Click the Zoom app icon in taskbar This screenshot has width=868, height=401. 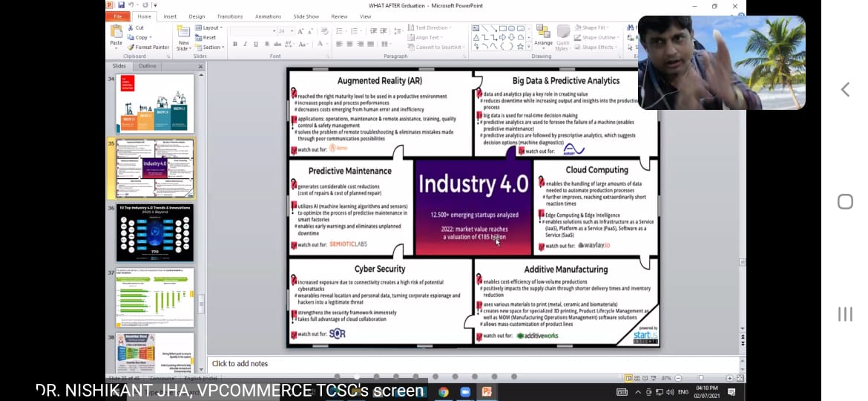point(465,391)
